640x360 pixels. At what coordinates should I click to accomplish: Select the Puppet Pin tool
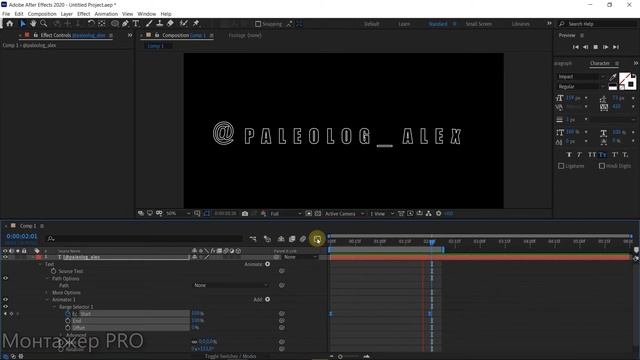tap(196, 24)
